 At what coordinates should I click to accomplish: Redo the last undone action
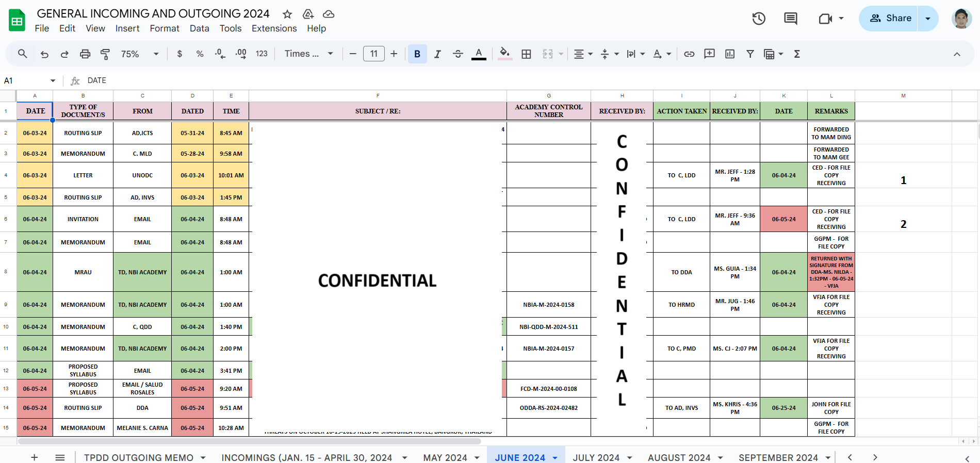(x=64, y=54)
